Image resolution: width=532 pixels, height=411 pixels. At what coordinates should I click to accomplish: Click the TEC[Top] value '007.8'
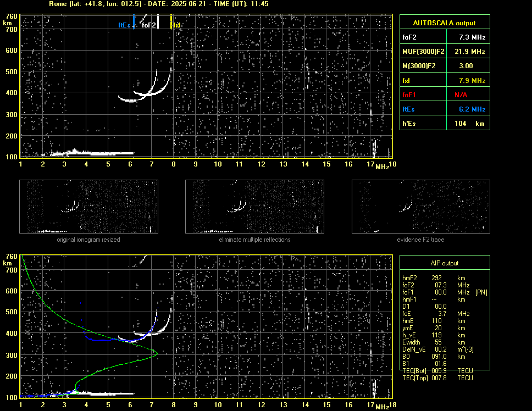point(439,378)
